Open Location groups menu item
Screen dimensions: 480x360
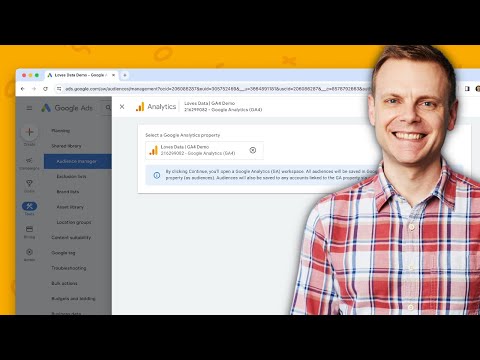pos(74,222)
